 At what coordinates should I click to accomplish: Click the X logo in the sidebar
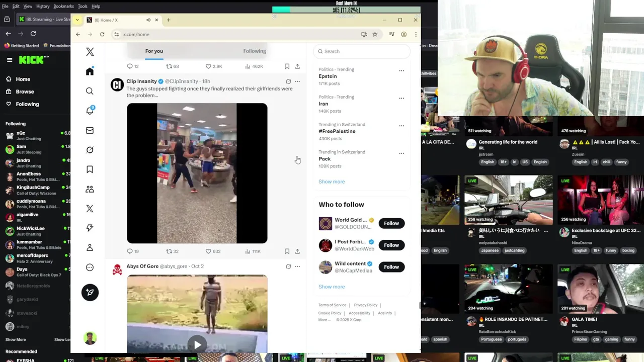[90, 52]
